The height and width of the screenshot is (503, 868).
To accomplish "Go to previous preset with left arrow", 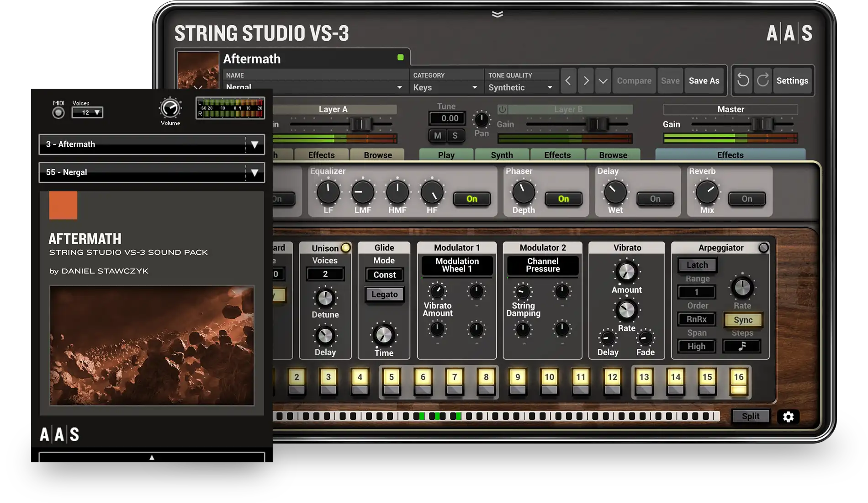I will (568, 81).
